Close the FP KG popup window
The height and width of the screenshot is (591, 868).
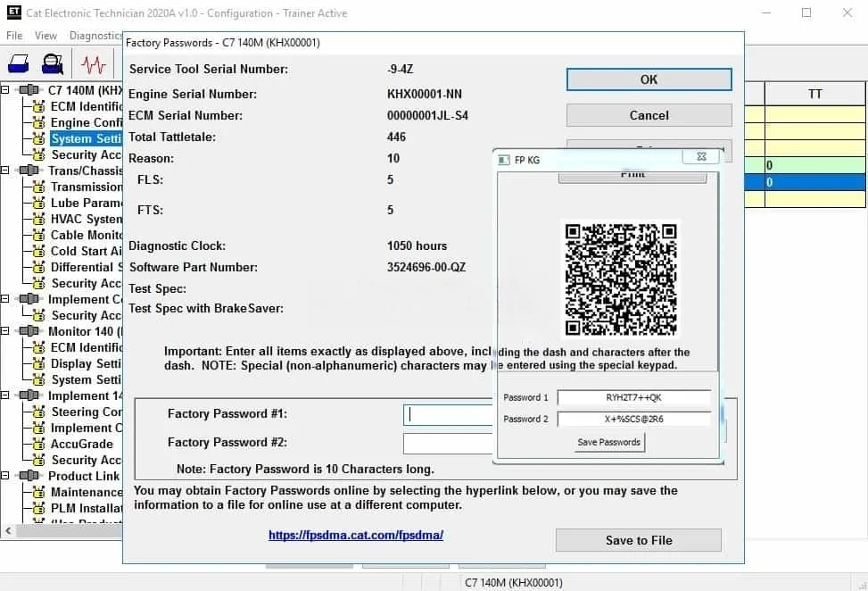tap(701, 157)
